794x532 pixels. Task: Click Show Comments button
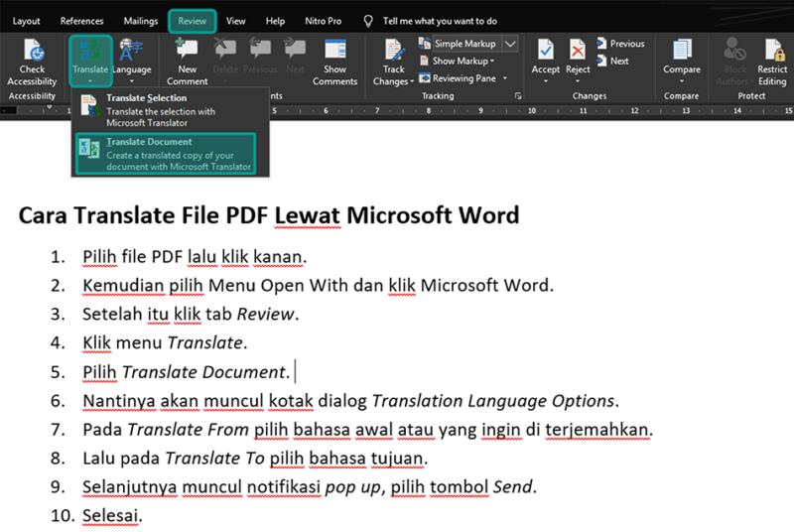pyautogui.click(x=334, y=63)
